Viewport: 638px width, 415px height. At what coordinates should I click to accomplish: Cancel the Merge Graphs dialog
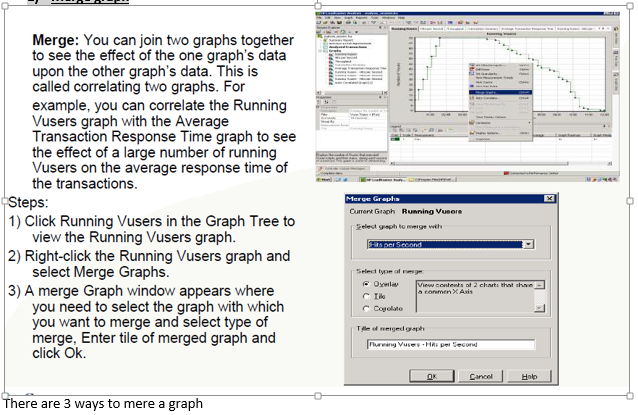tap(481, 376)
